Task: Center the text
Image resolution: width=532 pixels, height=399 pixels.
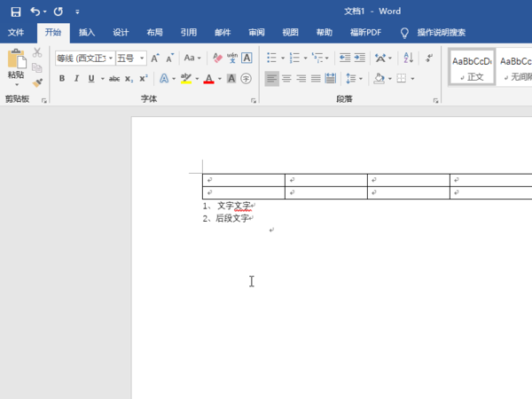Action: 286,79
